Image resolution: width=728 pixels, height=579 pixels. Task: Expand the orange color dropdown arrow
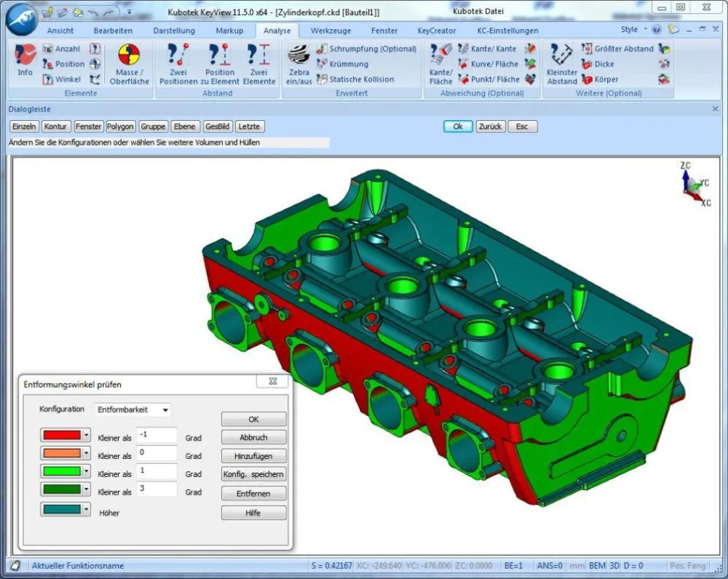point(86,453)
